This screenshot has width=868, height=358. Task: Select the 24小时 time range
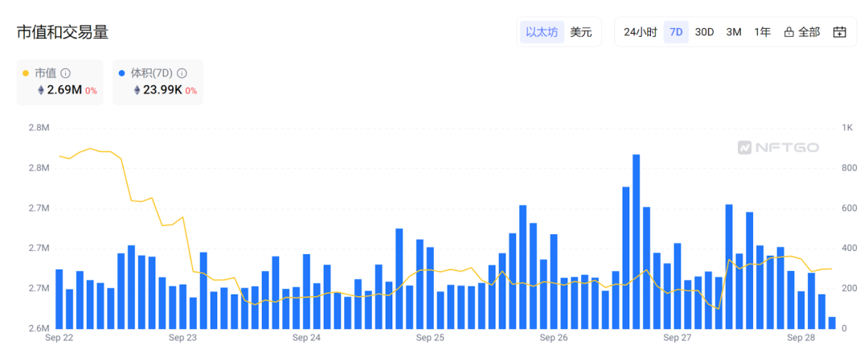(x=640, y=32)
